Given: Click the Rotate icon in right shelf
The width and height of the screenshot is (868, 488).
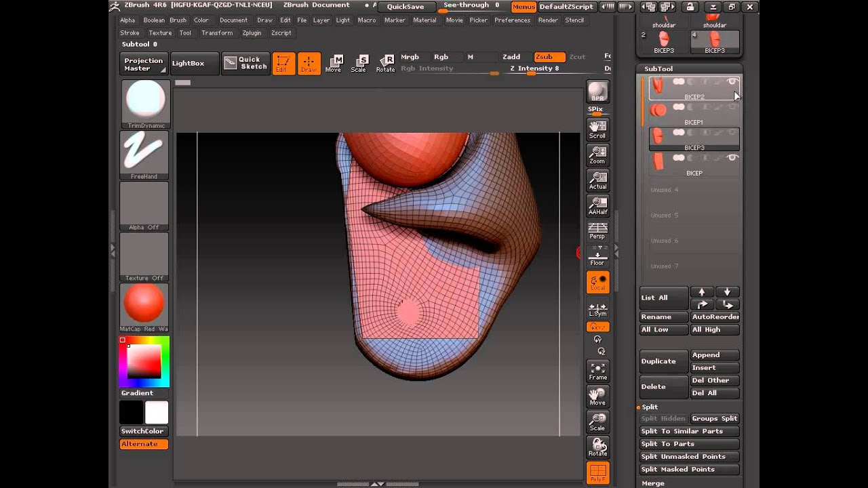Looking at the screenshot, I should (x=597, y=447).
